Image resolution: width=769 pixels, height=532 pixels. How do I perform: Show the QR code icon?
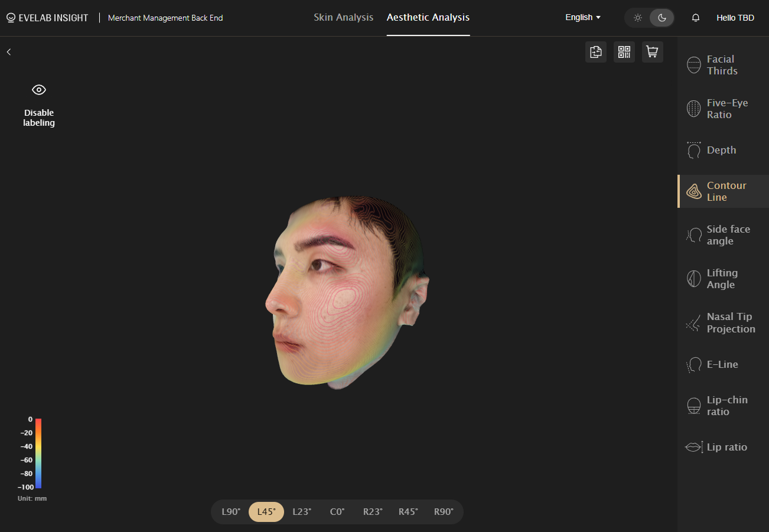tap(624, 52)
